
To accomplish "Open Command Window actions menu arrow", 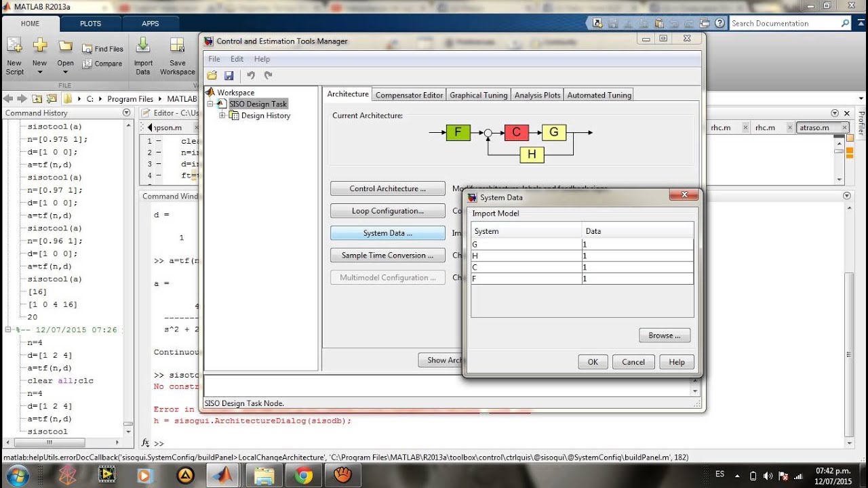I will pyautogui.click(x=846, y=196).
